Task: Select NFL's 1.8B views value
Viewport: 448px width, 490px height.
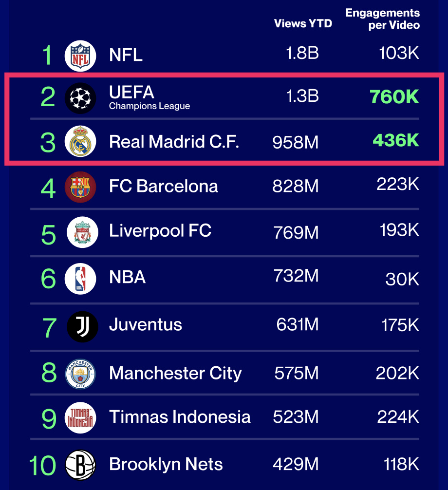Action: [x=302, y=54]
